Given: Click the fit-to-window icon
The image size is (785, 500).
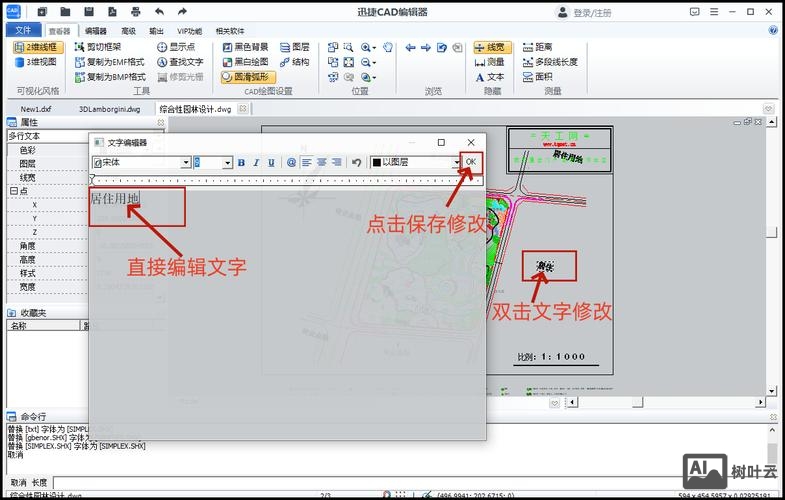Looking at the screenshot, I should point(348,63).
